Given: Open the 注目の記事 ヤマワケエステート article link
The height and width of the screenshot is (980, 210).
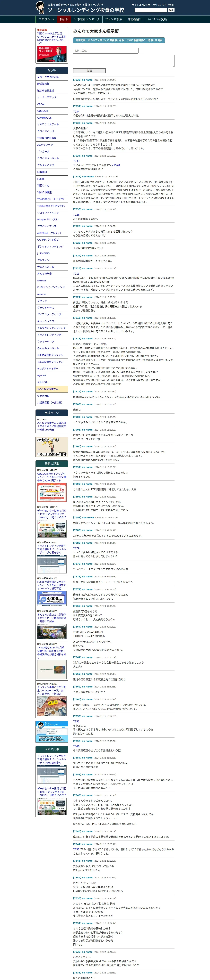Looking at the screenshot, I should 52,38.
